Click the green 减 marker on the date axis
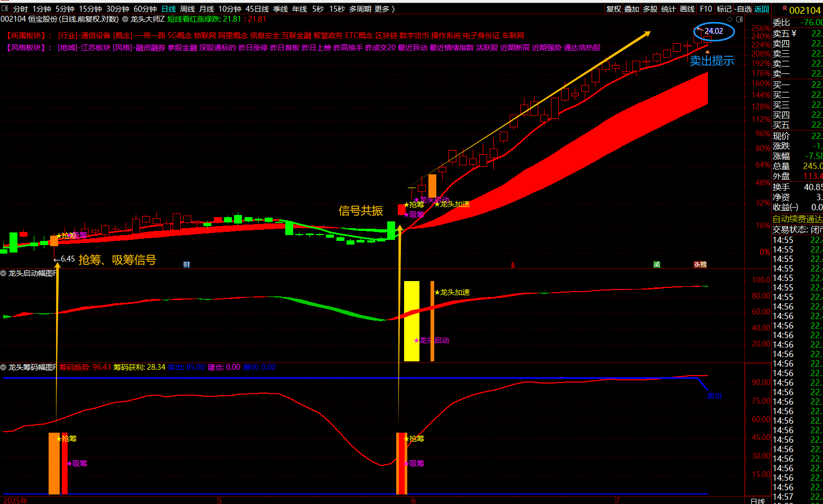Screen dimensions: 823x504 click(x=657, y=265)
